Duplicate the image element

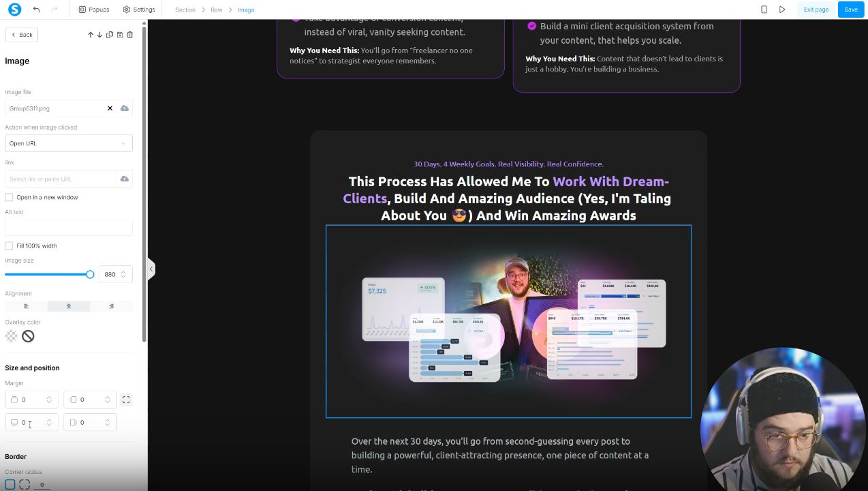(x=110, y=35)
